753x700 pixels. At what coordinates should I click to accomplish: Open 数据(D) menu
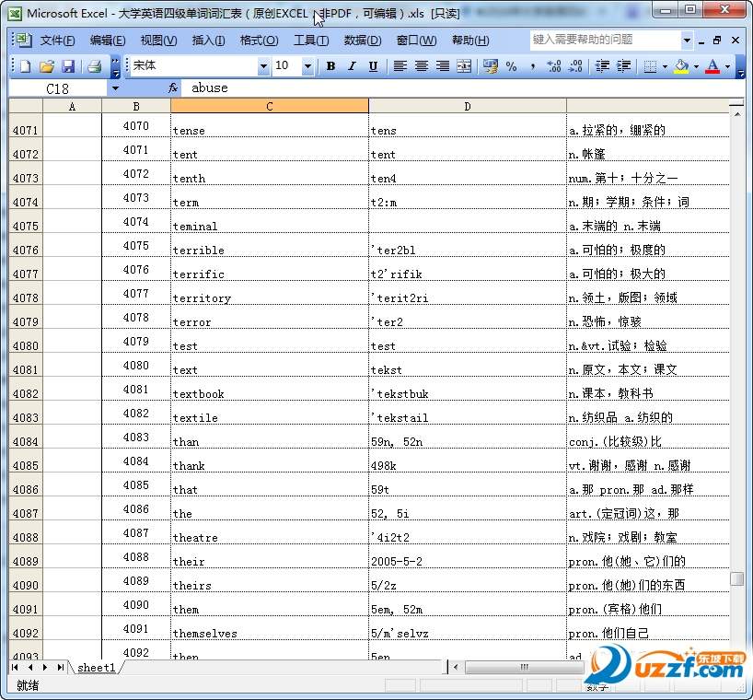[x=363, y=41]
